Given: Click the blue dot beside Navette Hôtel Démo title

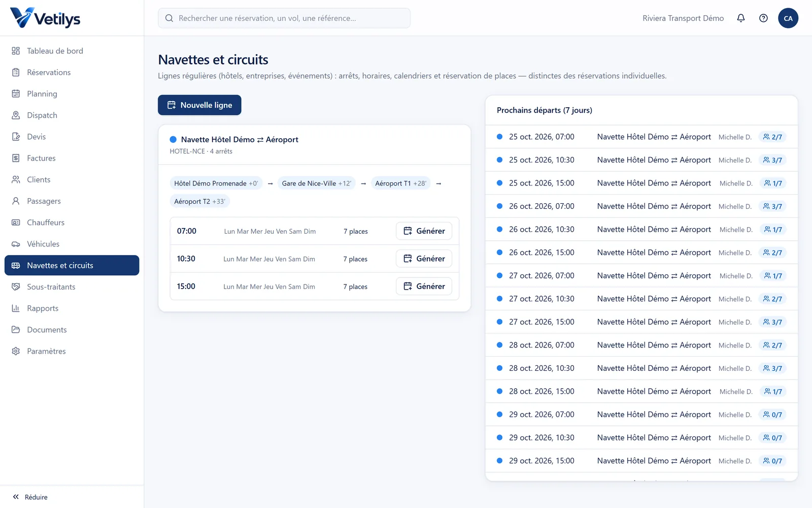Looking at the screenshot, I should coord(173,139).
